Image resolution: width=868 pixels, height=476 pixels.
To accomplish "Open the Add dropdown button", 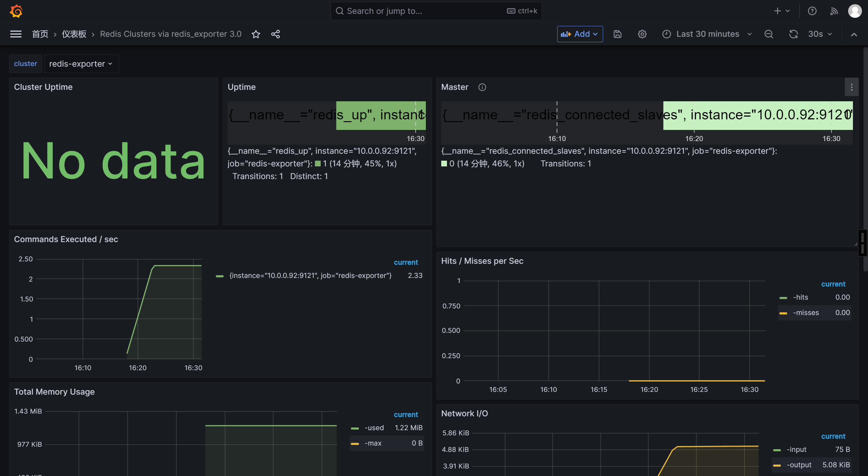I will pos(580,34).
